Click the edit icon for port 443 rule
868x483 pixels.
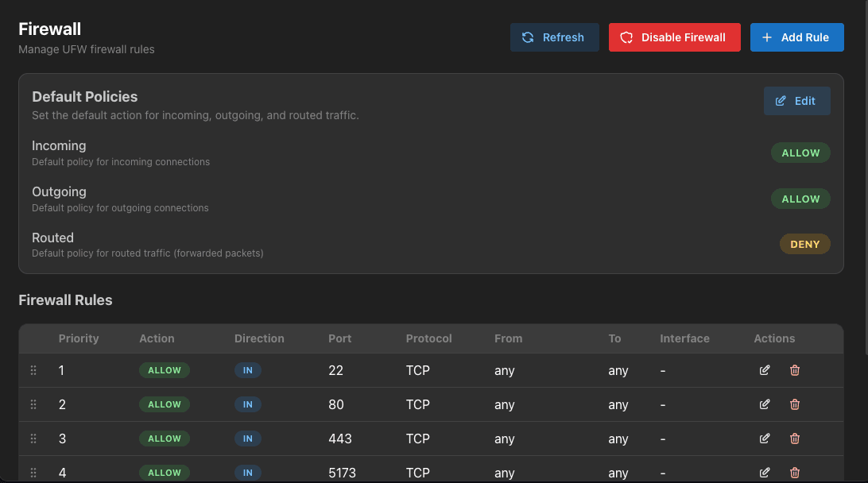coord(765,439)
